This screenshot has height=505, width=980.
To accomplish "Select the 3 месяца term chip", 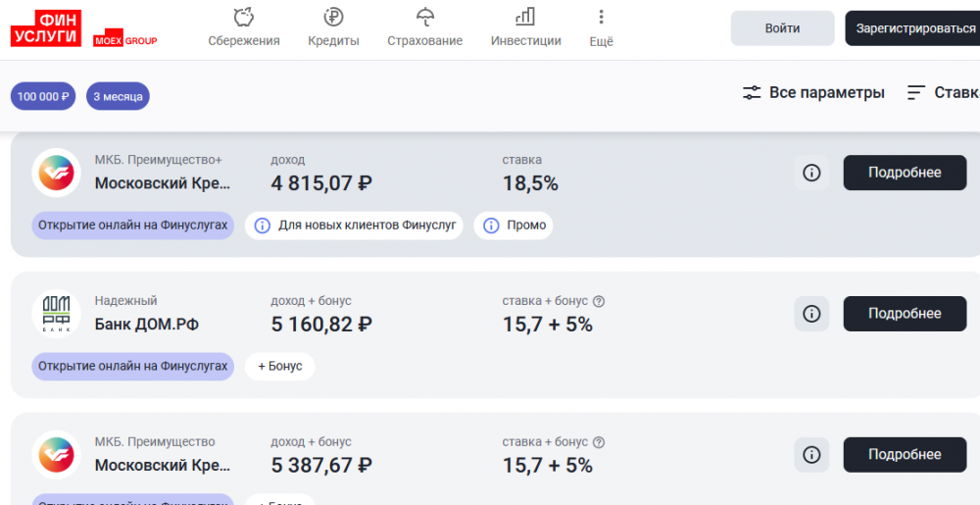I will (x=118, y=96).
